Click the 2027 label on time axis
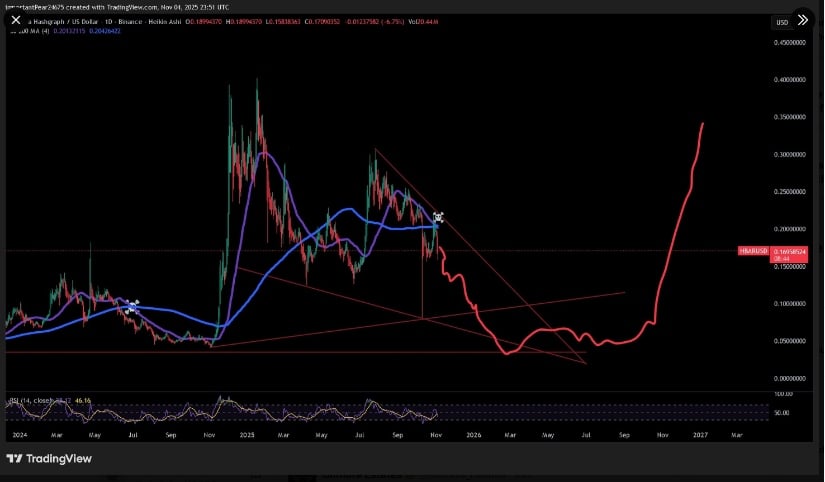This screenshot has width=825, height=482. [x=701, y=436]
